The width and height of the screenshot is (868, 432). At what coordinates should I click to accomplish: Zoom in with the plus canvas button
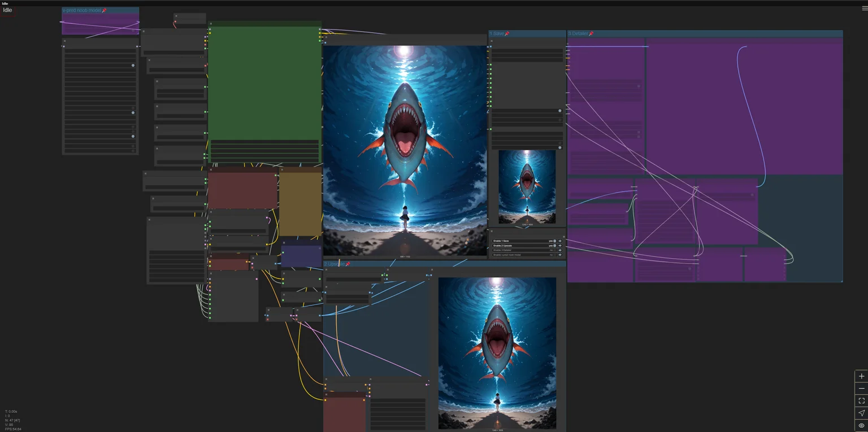(861, 376)
